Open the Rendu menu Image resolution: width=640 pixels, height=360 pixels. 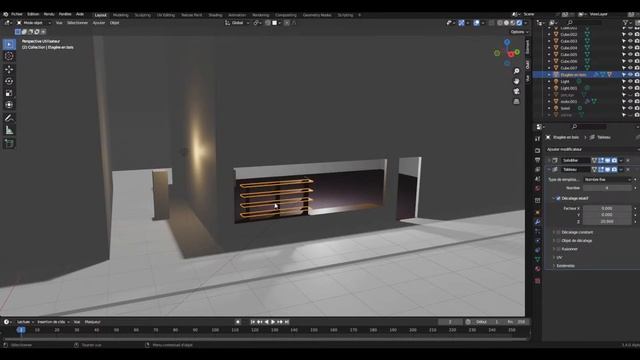click(x=49, y=14)
